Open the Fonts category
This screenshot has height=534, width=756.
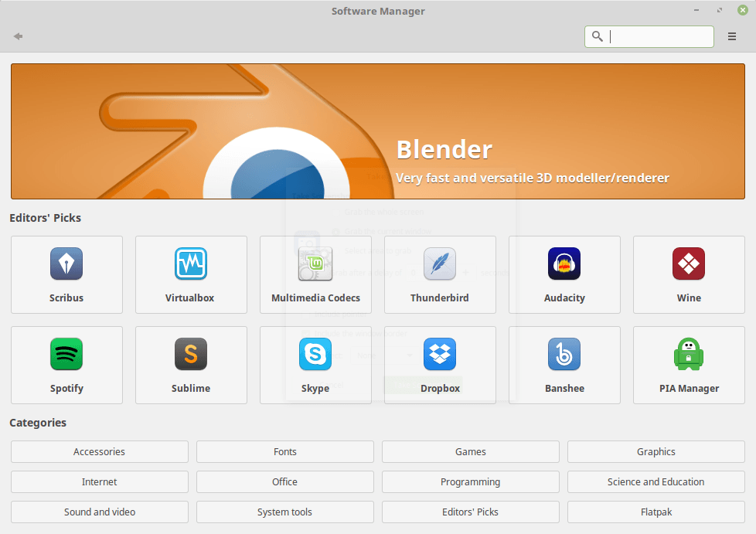pyautogui.click(x=285, y=451)
